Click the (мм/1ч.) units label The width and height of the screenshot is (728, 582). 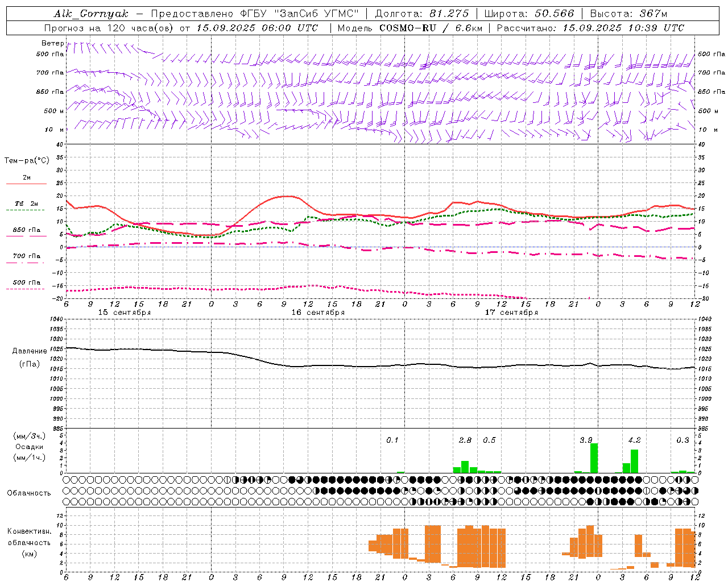point(29,458)
